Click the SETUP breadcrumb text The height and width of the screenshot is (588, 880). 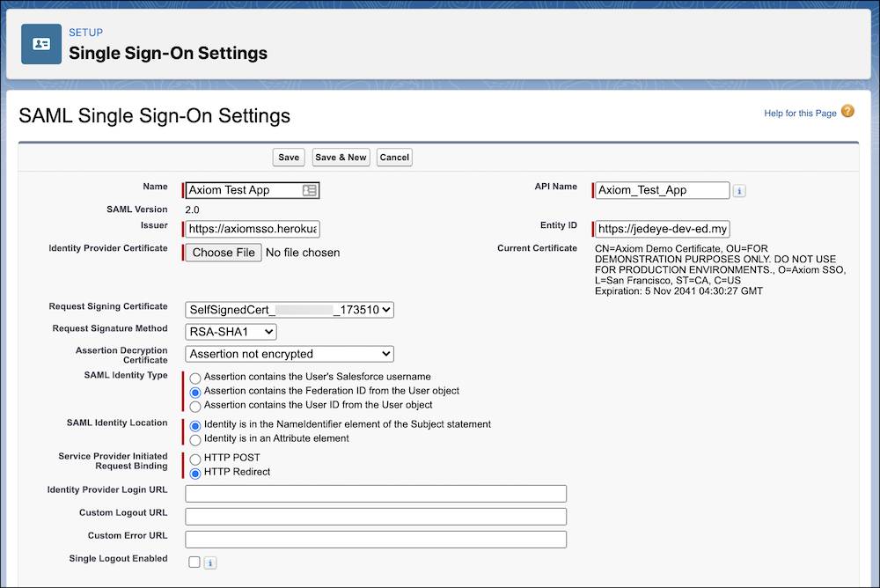tap(86, 33)
